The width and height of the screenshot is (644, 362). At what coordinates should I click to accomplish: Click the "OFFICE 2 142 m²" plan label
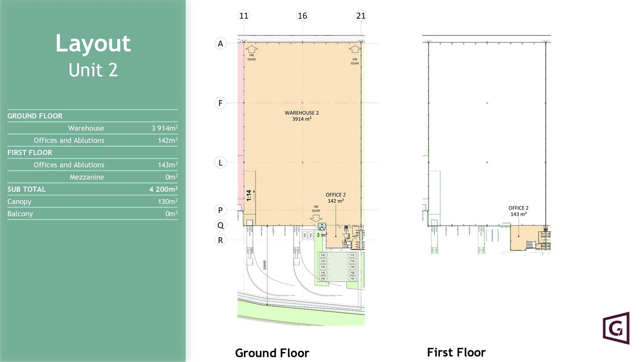pos(336,197)
